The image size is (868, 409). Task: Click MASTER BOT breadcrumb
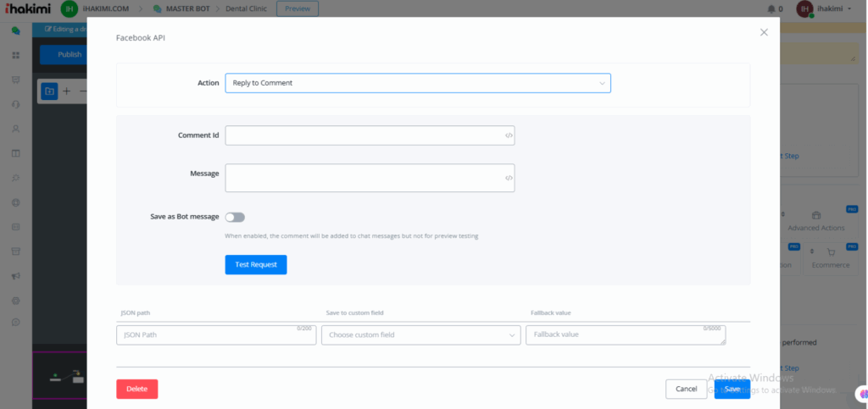(184, 8)
